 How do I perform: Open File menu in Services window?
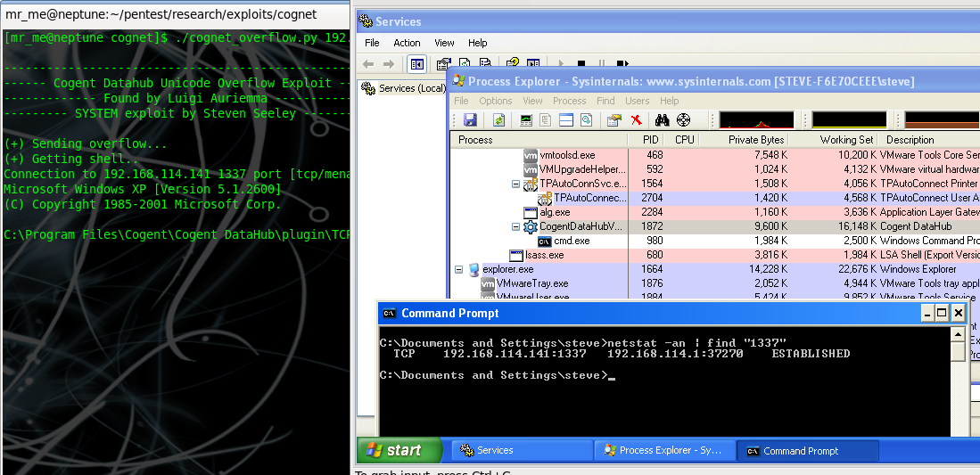(372, 43)
